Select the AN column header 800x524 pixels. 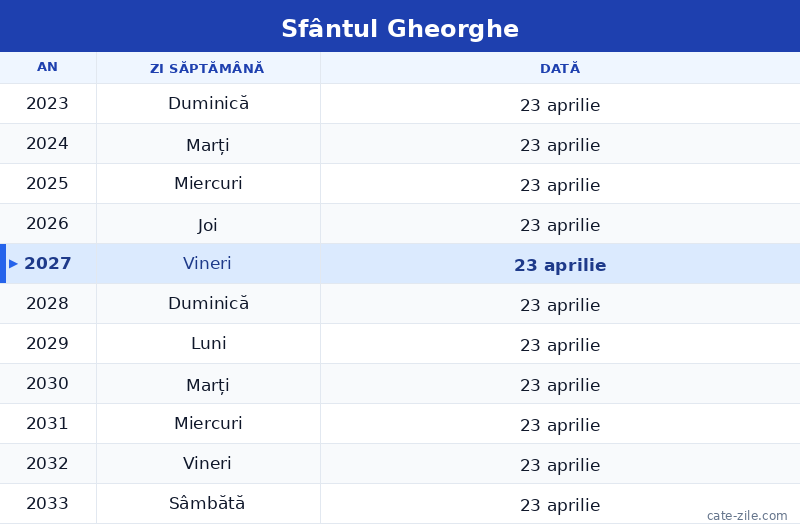click(47, 67)
